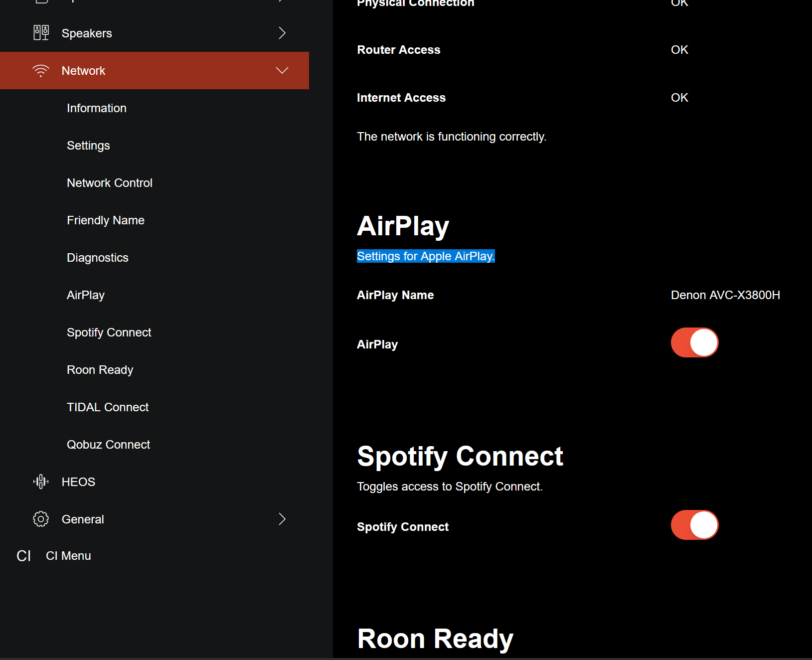Click the bold AirPlay label beside its toggle
This screenshot has width=812, height=660.
377,344
